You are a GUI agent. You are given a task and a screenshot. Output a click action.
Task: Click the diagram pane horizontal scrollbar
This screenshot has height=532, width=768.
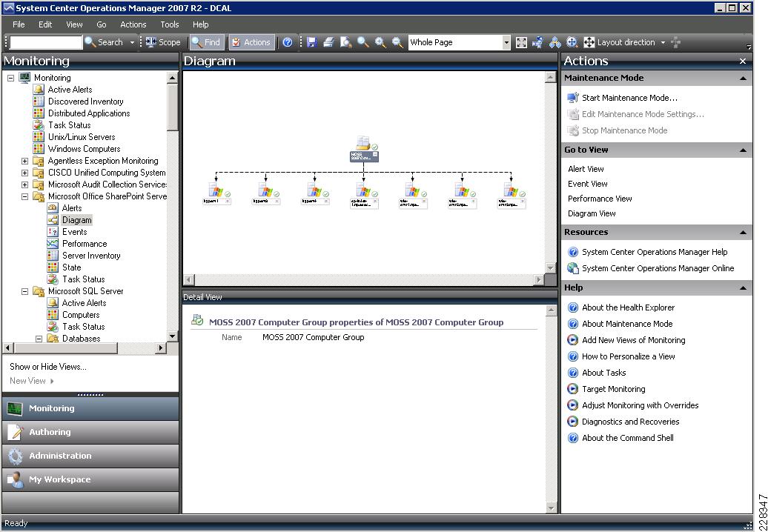(x=365, y=280)
